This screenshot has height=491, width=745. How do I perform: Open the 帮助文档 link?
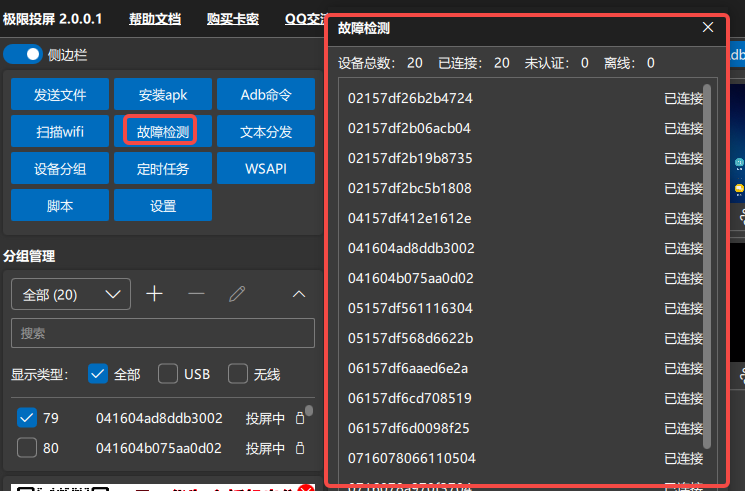click(x=155, y=19)
